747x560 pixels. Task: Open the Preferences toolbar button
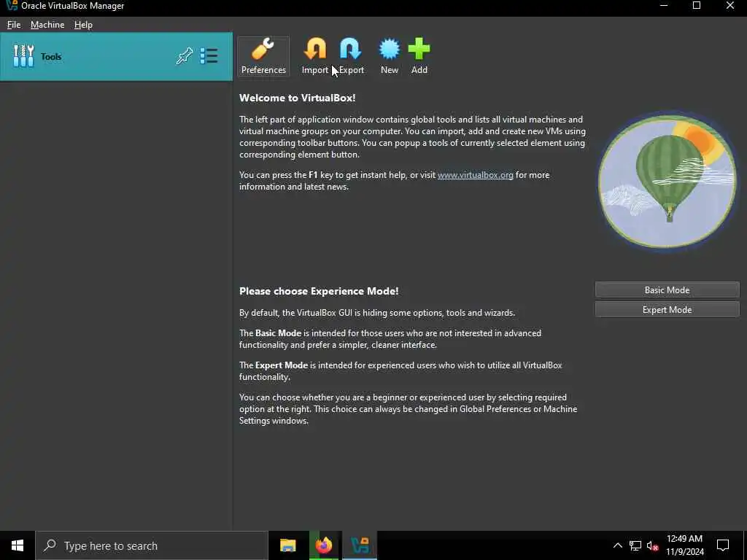263,56
